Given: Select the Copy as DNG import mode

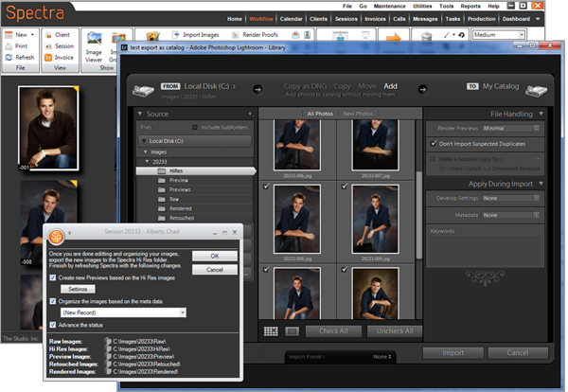Looking at the screenshot, I should pyautogui.click(x=305, y=86).
